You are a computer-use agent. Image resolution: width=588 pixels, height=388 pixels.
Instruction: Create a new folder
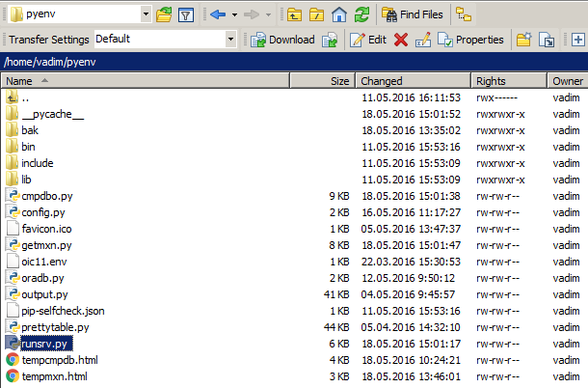pyautogui.click(x=523, y=40)
